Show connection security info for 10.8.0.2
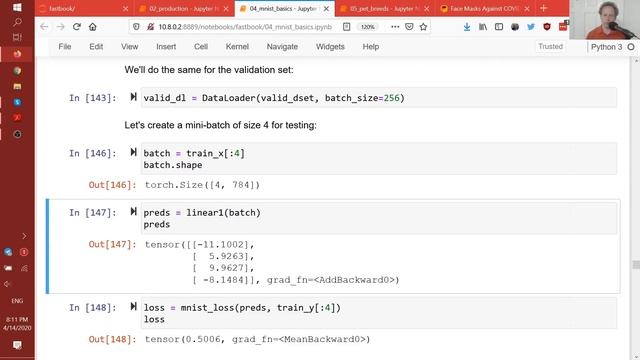This screenshot has width=640, height=360. coord(150,27)
